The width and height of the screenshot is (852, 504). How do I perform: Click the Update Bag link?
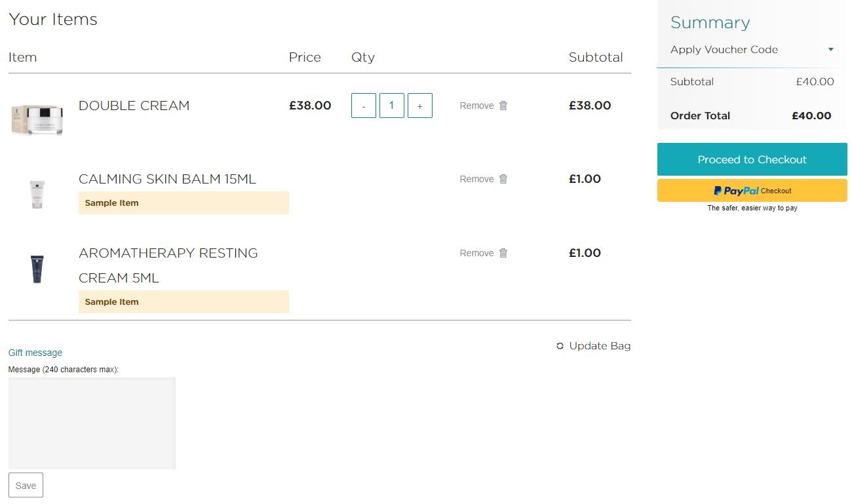click(x=593, y=346)
